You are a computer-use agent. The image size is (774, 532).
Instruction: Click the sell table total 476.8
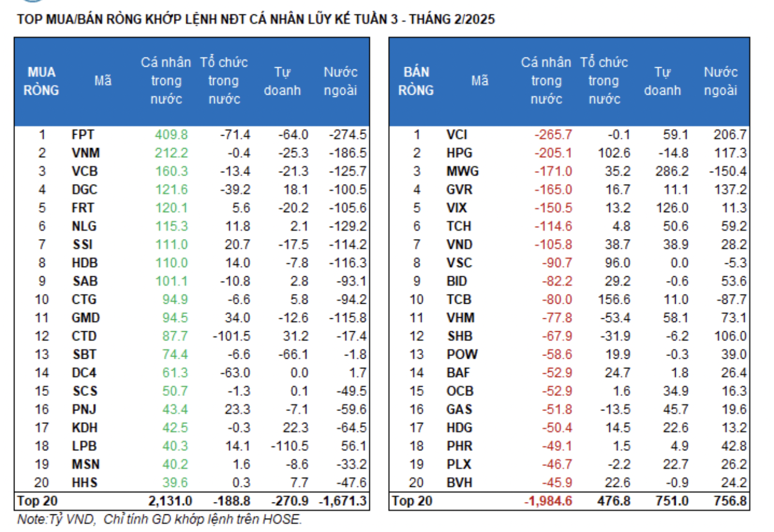(x=614, y=501)
